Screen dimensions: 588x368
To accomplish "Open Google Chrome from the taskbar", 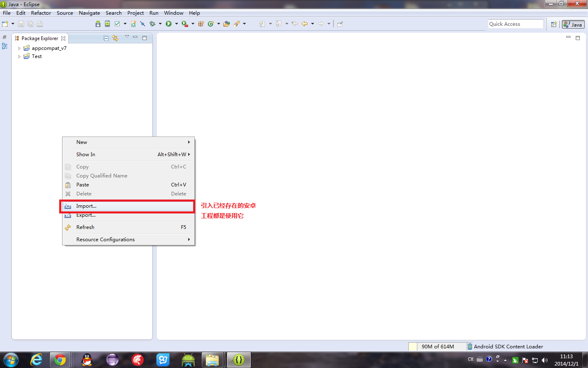I will click(x=60, y=360).
